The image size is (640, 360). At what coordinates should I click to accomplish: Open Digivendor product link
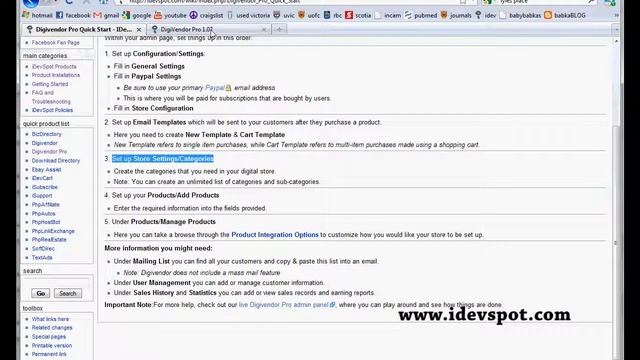(44, 143)
